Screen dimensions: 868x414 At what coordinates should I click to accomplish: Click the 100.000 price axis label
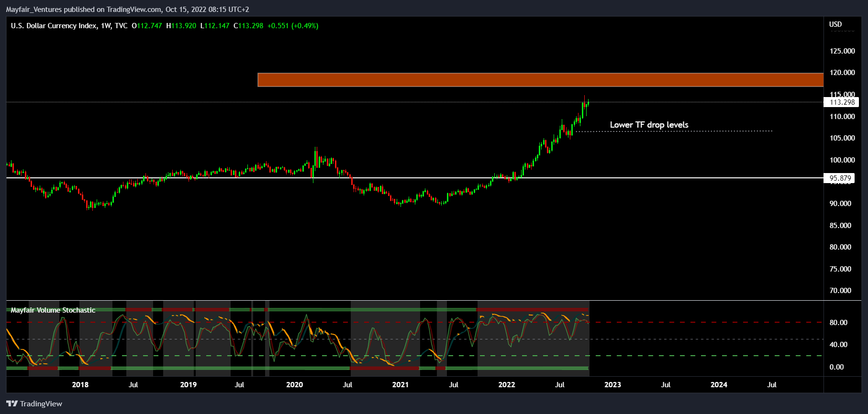click(x=842, y=160)
